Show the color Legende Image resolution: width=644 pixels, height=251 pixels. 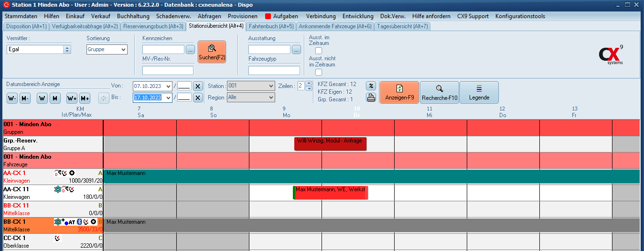pyautogui.click(x=479, y=92)
